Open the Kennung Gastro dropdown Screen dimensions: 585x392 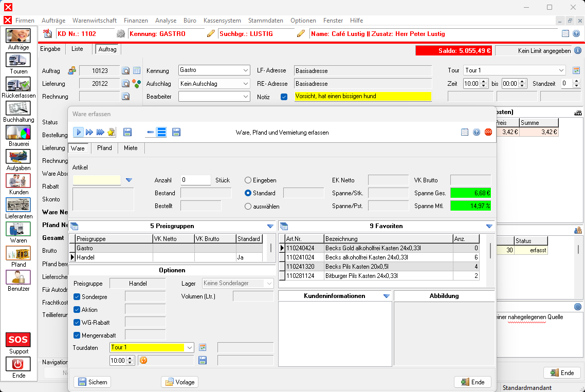tap(246, 70)
